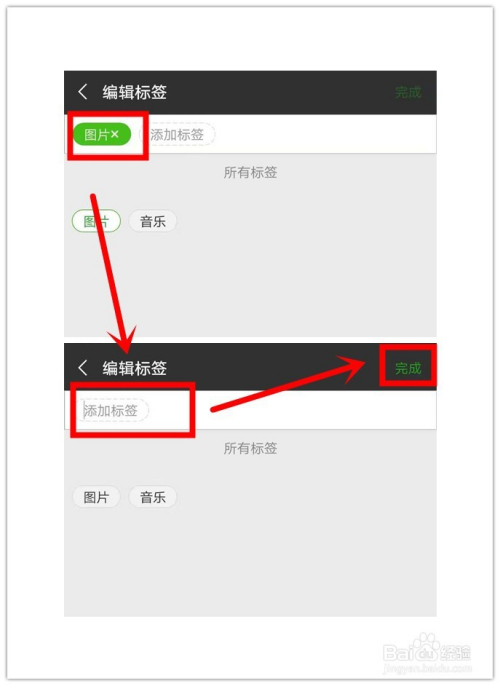Viewport: 500px width, 686px height.
Task: Tap the red-boxed 完成 button
Action: 408,368
